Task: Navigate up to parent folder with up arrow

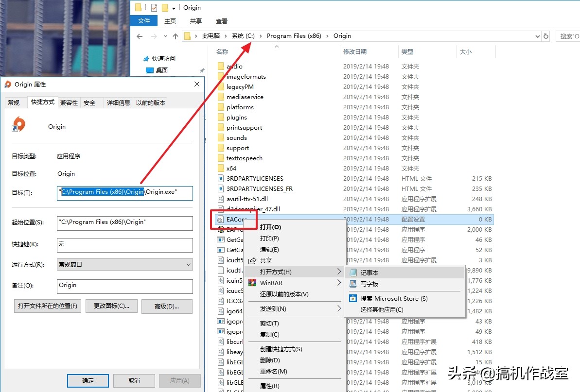Action: point(176,35)
